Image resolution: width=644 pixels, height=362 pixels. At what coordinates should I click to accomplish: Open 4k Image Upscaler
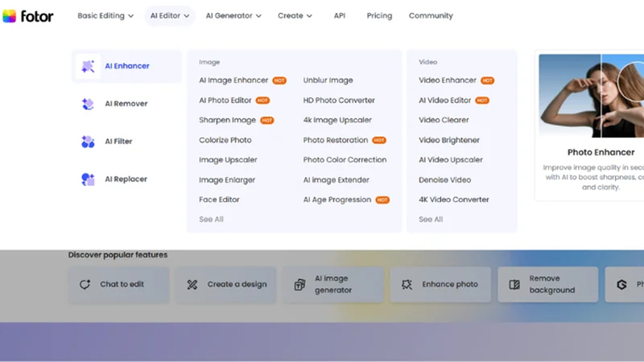point(337,120)
